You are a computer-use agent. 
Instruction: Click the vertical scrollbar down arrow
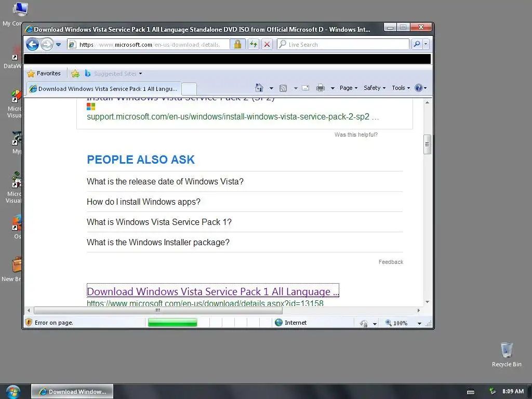(x=427, y=302)
